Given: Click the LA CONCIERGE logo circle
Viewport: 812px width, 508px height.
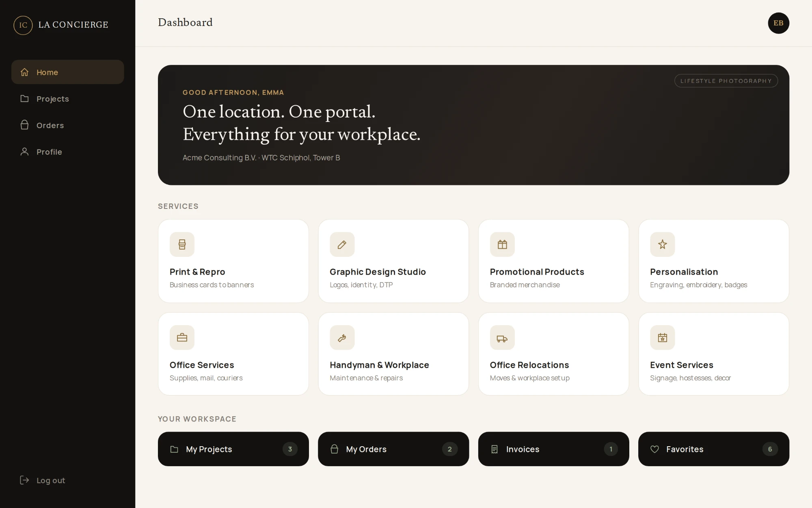Looking at the screenshot, I should (x=23, y=25).
